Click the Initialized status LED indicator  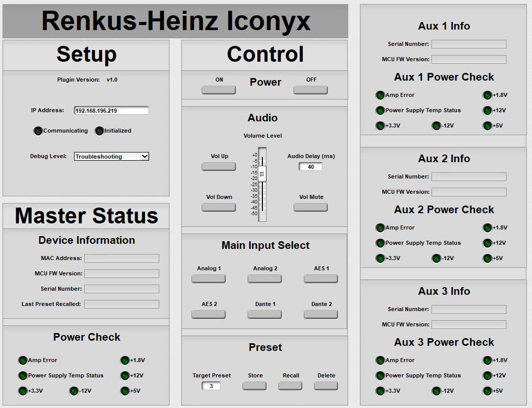click(100, 131)
